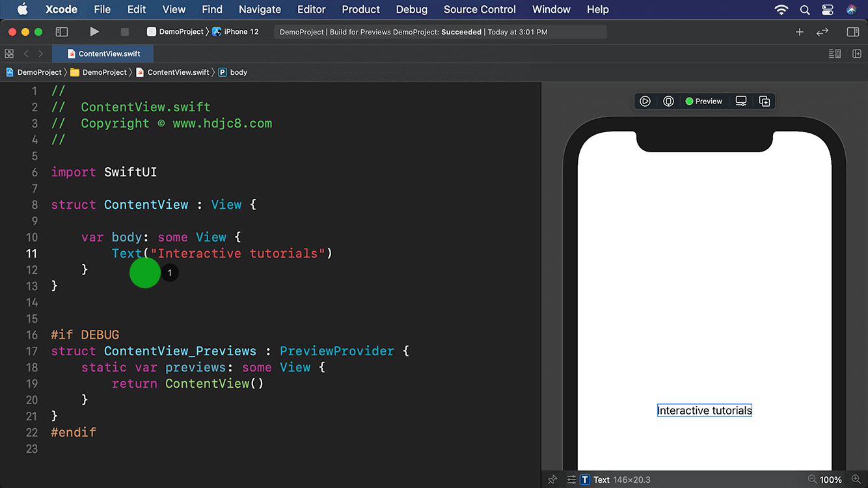This screenshot has height=488, width=868.
Task: Open the Product menu
Action: (x=360, y=9)
